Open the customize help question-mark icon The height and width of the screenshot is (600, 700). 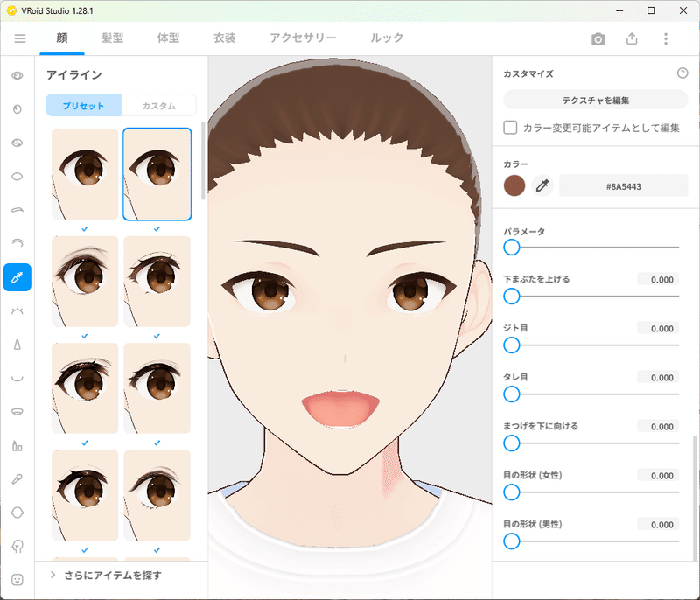point(682,73)
